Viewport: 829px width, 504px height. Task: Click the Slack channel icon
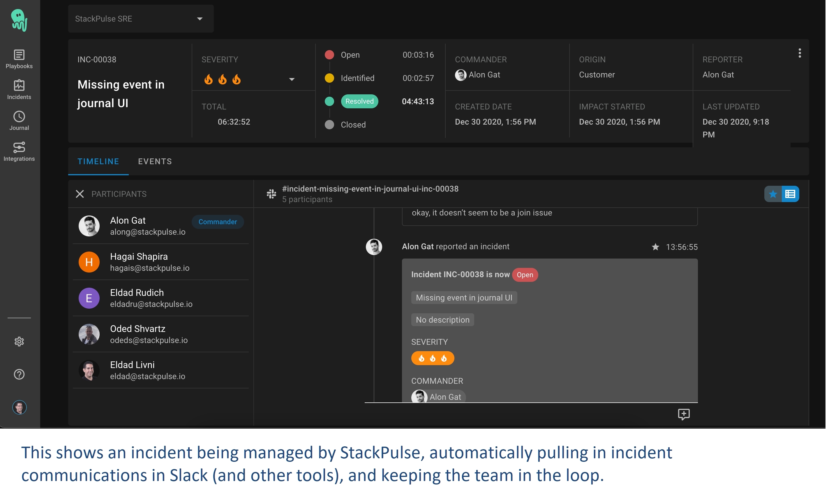click(x=271, y=194)
